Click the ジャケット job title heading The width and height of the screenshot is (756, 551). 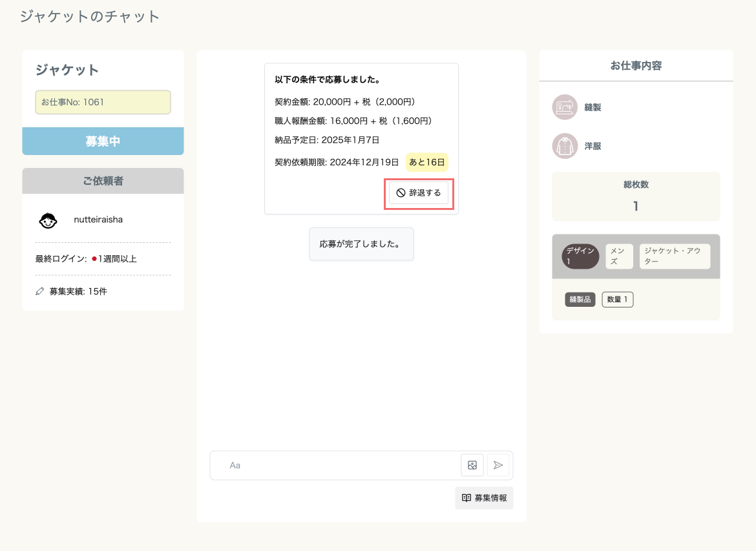[67, 70]
